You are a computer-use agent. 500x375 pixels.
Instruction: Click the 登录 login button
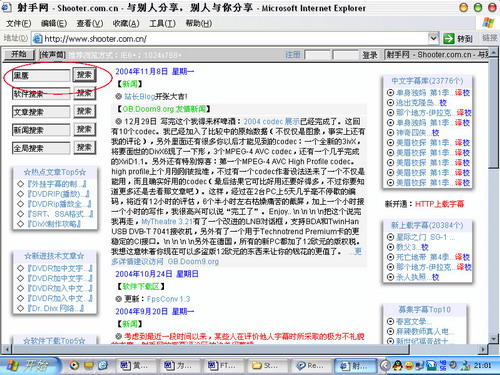click(x=370, y=55)
